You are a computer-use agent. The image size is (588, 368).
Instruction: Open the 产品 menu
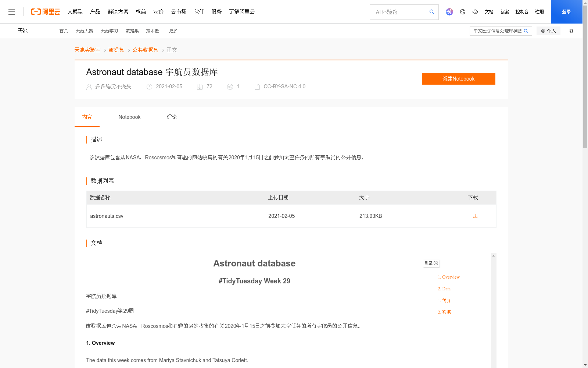[95, 12]
